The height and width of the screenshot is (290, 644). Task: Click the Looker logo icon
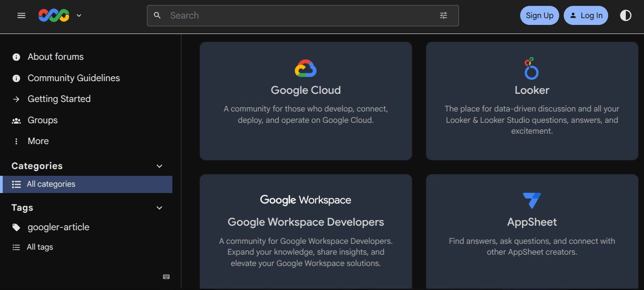pos(531,68)
